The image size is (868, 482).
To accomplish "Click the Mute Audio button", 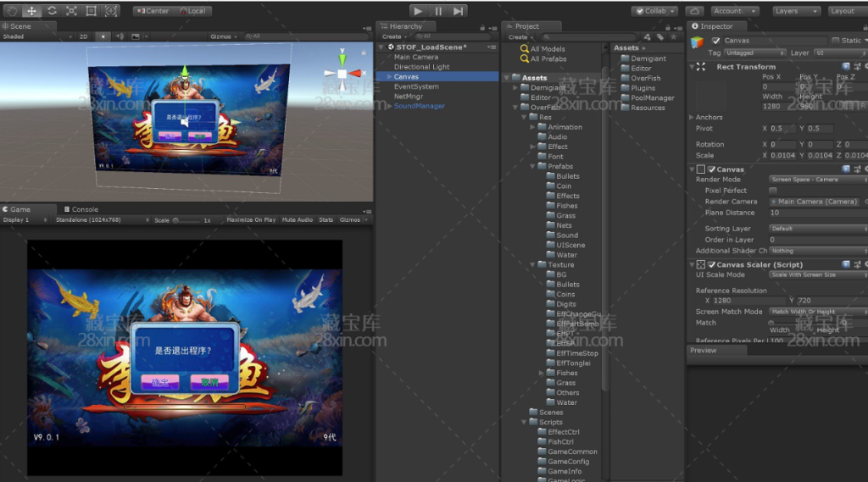I will [297, 220].
